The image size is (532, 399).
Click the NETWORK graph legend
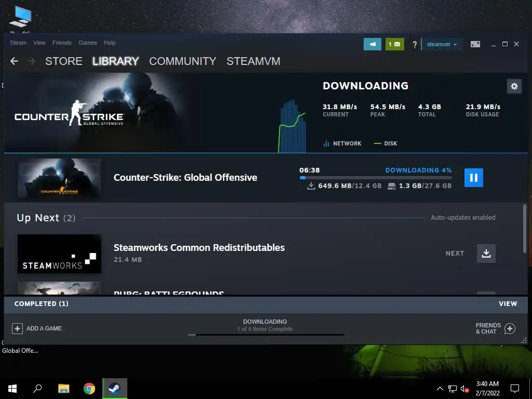coord(342,143)
